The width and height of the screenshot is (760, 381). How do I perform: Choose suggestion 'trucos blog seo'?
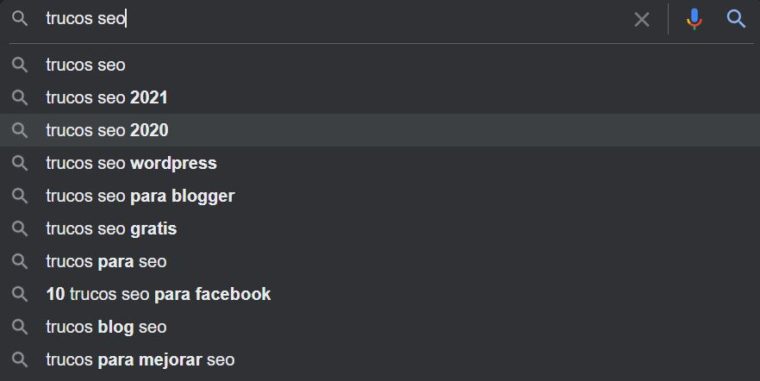pyautogui.click(x=380, y=327)
